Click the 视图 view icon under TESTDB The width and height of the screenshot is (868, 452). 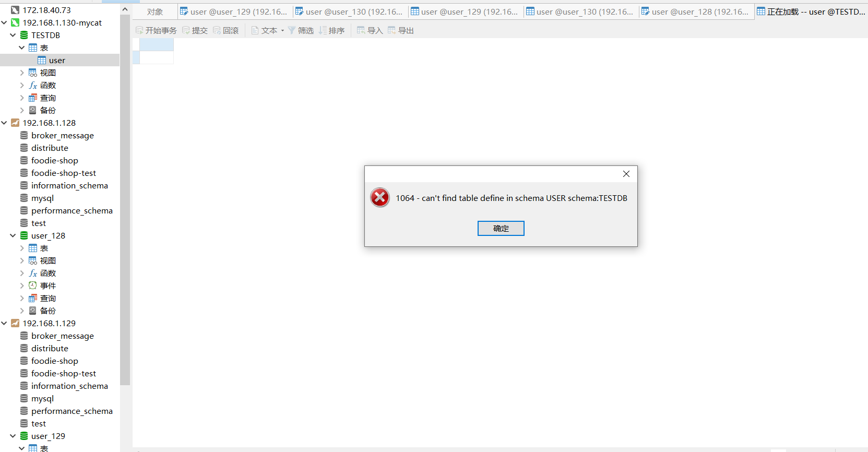click(33, 73)
